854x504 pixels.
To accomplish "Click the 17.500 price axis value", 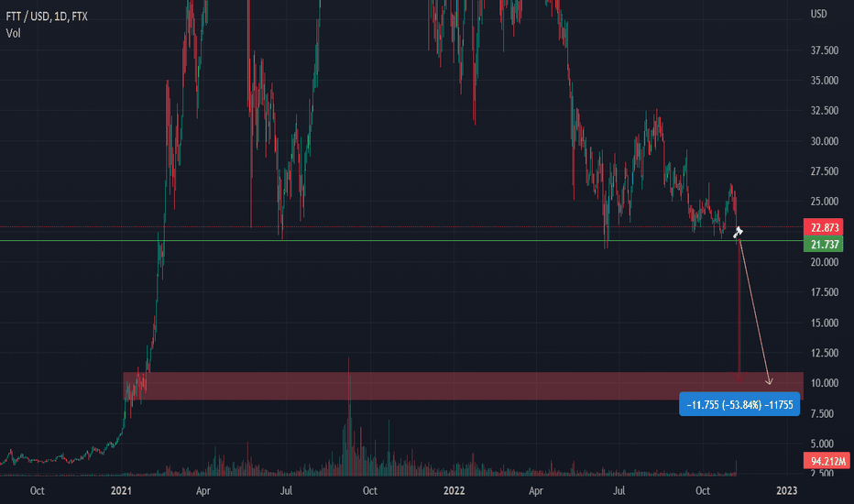I will tap(824, 292).
